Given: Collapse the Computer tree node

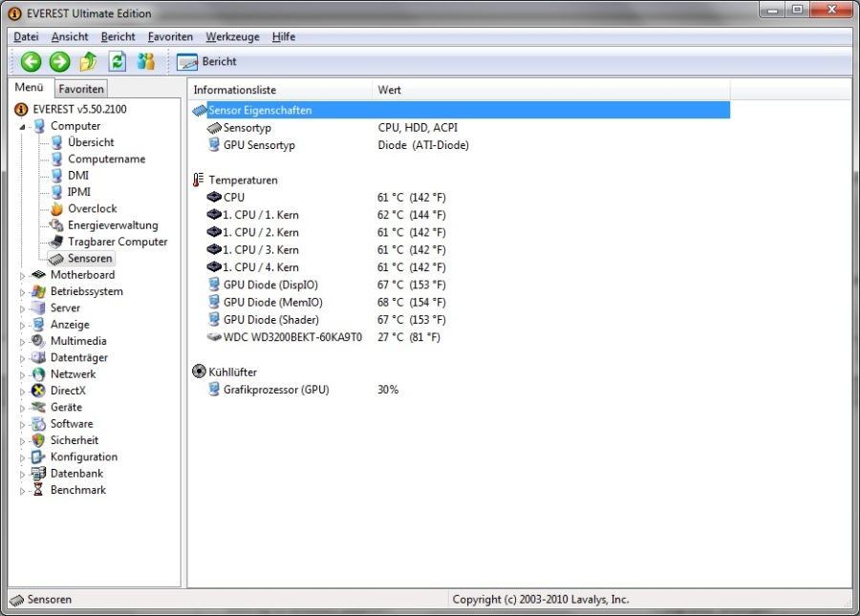Looking at the screenshot, I should 23,127.
